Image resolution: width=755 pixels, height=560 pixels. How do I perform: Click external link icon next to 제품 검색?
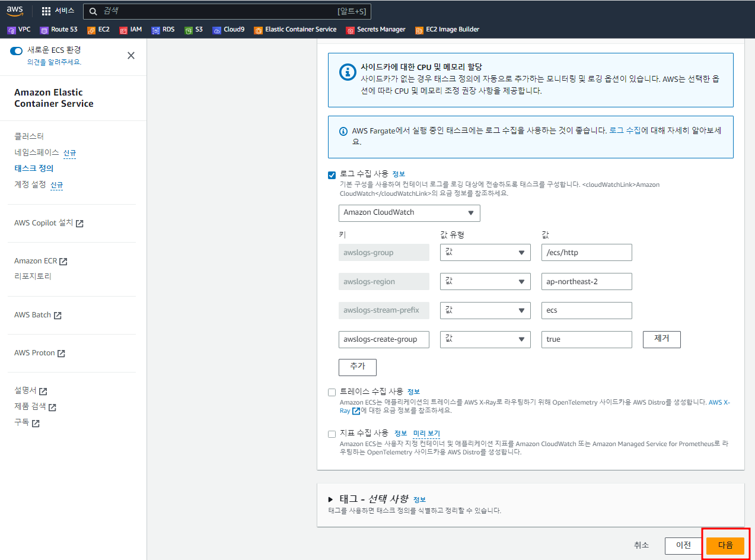tap(52, 408)
